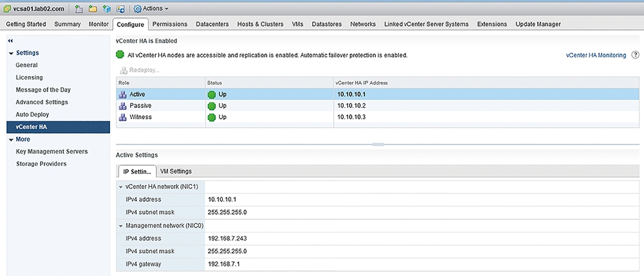Collapse the Settings section in sidebar
This screenshot has width=644, height=276.
11,53
